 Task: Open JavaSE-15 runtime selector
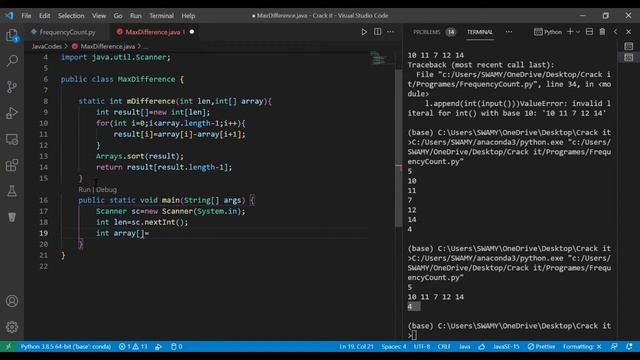coord(506,347)
